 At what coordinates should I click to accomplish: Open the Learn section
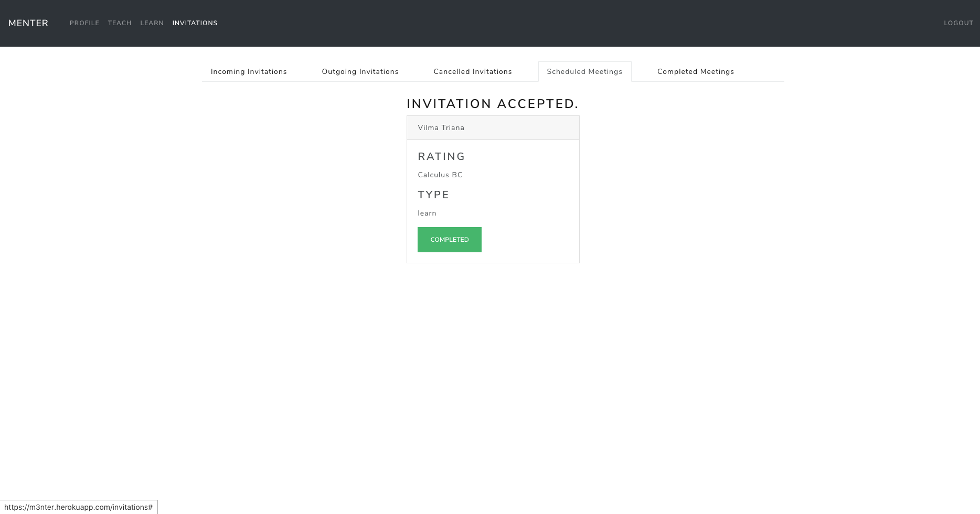(152, 23)
